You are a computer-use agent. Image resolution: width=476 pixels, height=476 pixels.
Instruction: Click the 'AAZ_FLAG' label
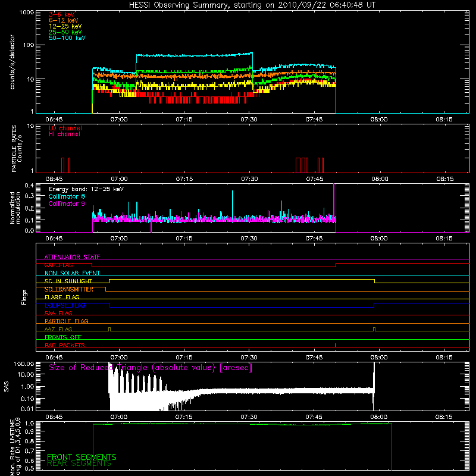[58, 329]
